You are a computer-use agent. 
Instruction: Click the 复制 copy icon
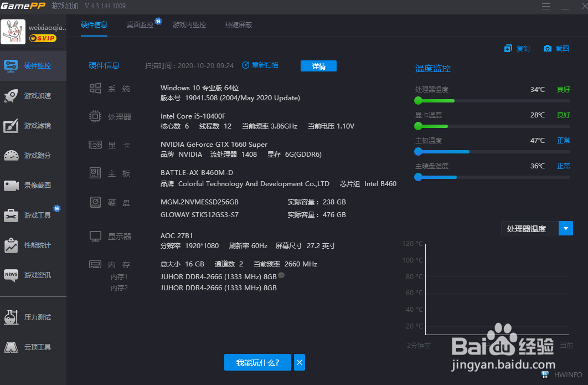(x=508, y=48)
